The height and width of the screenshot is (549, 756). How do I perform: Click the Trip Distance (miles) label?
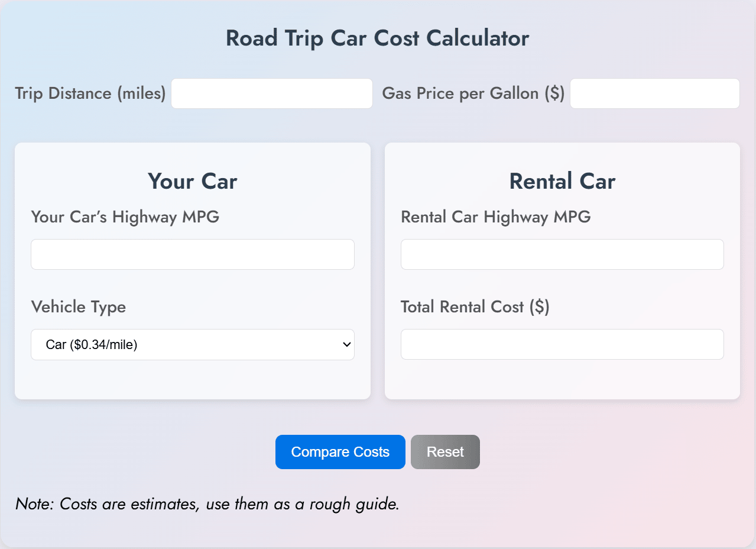pyautogui.click(x=89, y=93)
